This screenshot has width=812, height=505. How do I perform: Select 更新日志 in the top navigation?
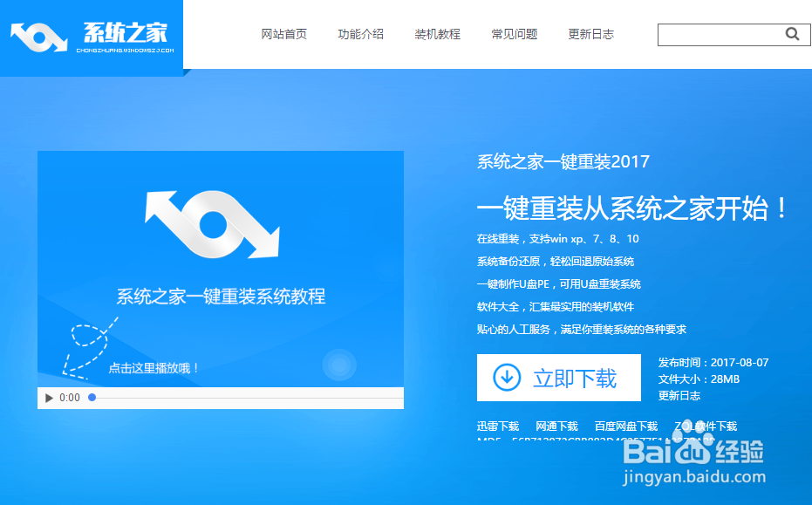590,34
